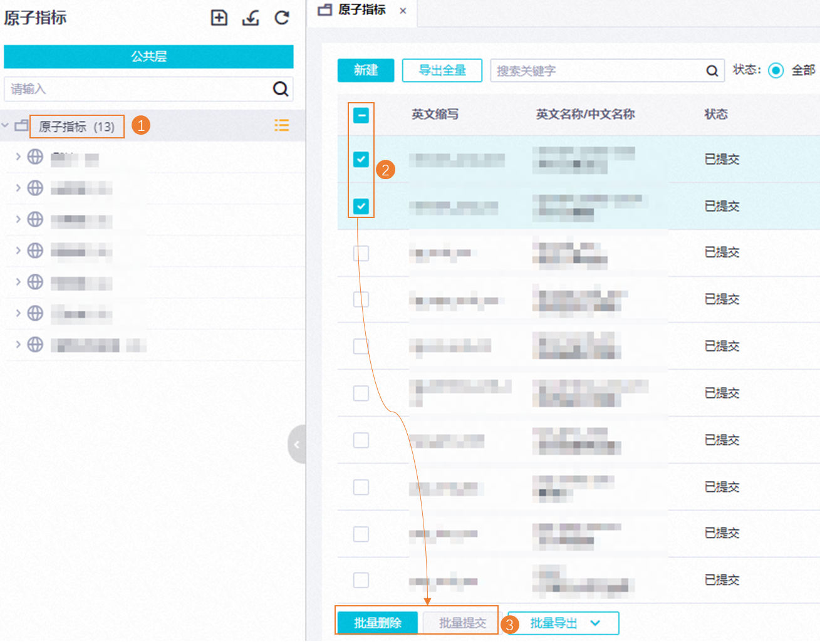Click the 批量删除 button
The height and width of the screenshot is (644, 820).
coord(377,623)
